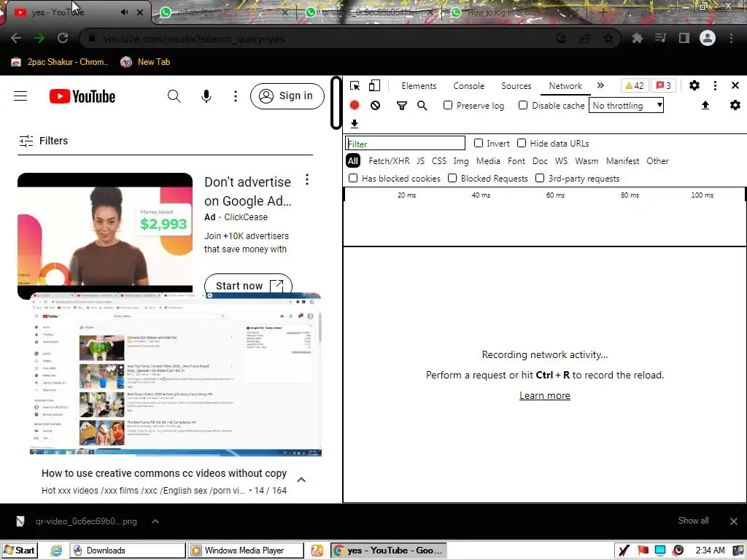
Task: Reload the page in Chrome
Action: tap(63, 38)
